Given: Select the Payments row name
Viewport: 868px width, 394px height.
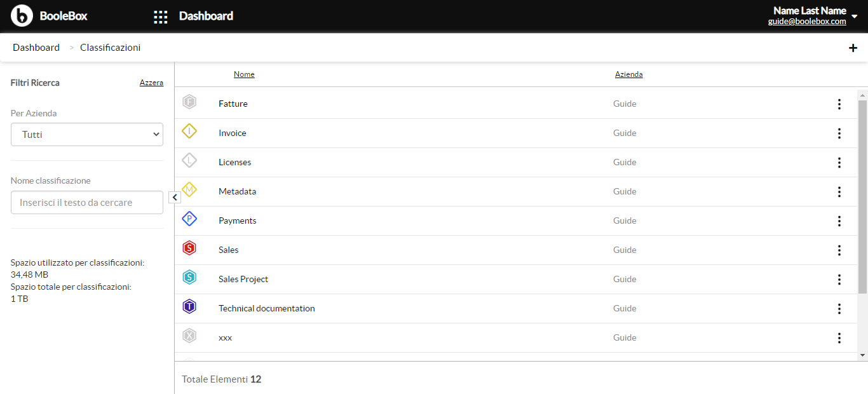Looking at the screenshot, I should point(238,221).
